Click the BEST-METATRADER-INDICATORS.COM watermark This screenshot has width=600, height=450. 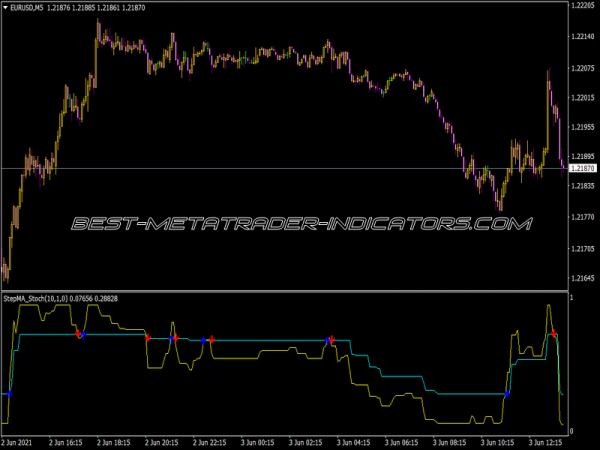tap(300, 224)
